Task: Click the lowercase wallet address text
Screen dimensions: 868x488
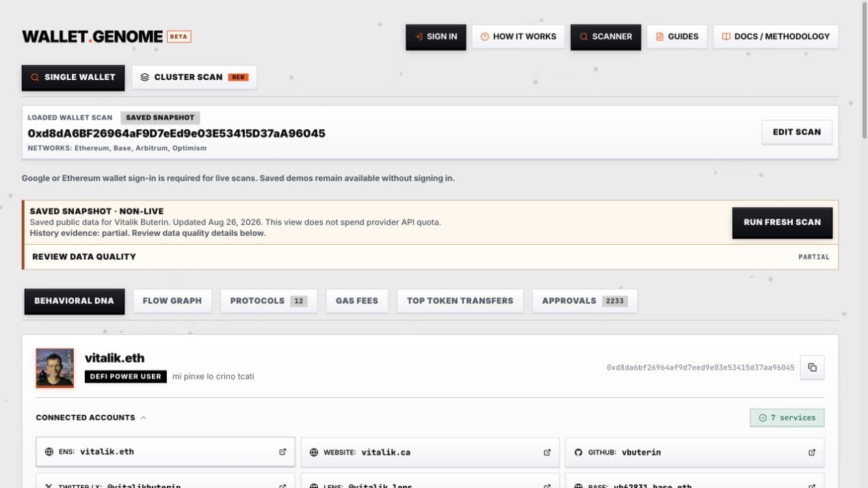Action: [x=700, y=368]
